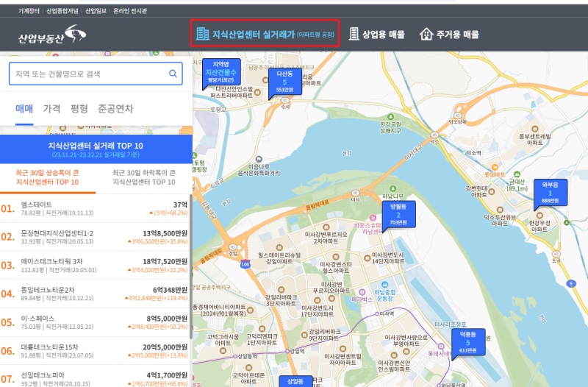Select the 망월동 map marker
This screenshot has height=387, width=588.
(398, 216)
